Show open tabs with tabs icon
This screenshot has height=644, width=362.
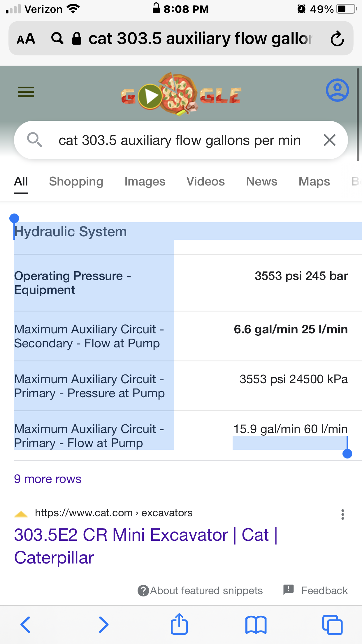pos(332,625)
